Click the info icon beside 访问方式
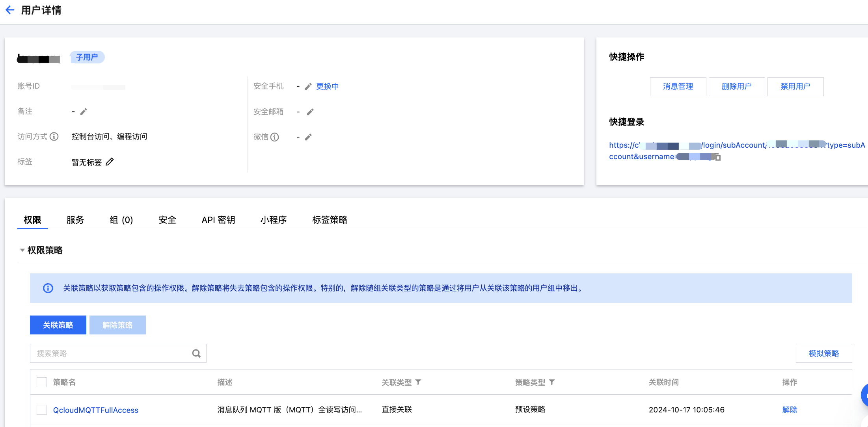The image size is (868, 427). point(54,137)
